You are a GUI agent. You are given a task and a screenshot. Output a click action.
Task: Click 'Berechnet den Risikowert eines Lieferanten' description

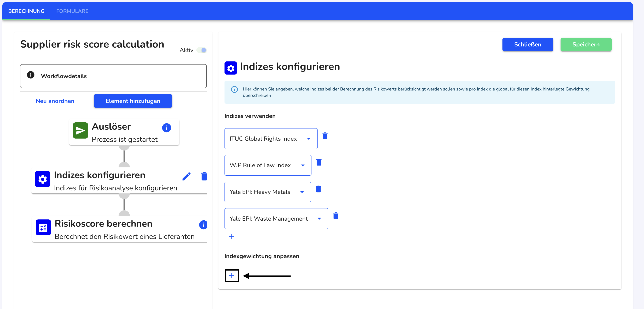[124, 236]
